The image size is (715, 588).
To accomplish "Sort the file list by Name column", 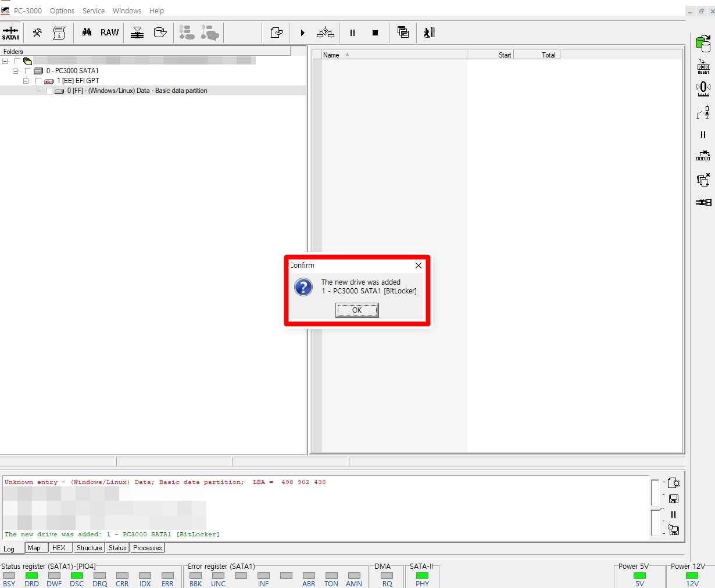I will click(394, 55).
